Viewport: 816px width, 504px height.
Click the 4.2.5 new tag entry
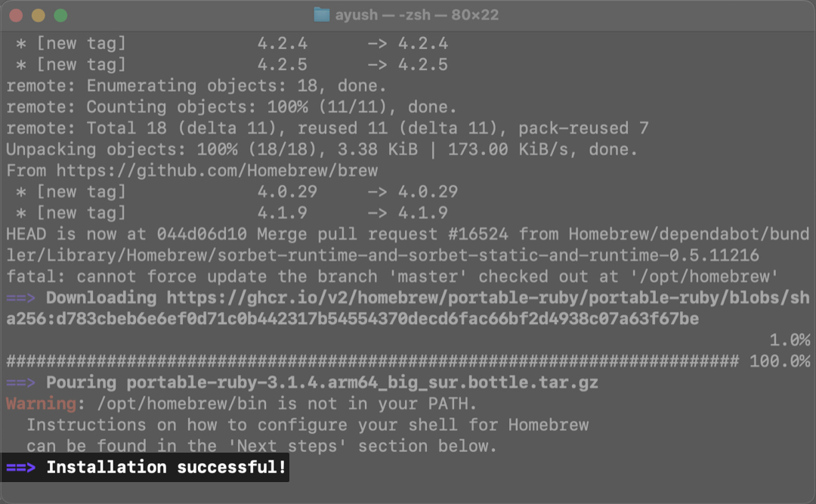click(282, 65)
